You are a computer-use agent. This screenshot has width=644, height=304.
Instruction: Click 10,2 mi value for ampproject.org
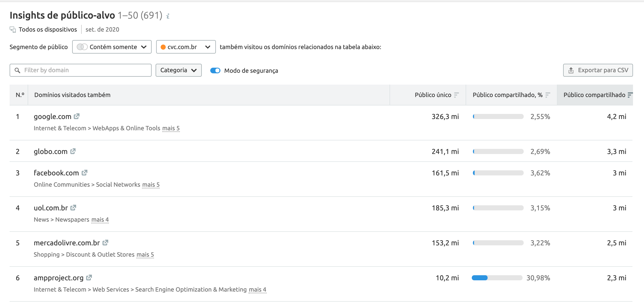[447, 278]
